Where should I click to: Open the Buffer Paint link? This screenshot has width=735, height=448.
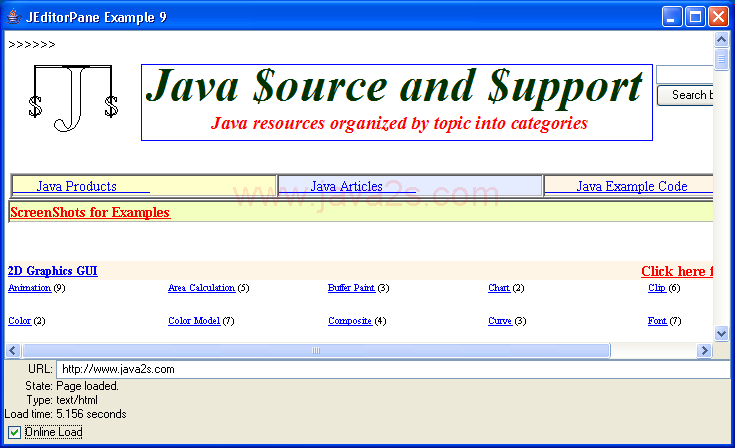[x=352, y=288]
